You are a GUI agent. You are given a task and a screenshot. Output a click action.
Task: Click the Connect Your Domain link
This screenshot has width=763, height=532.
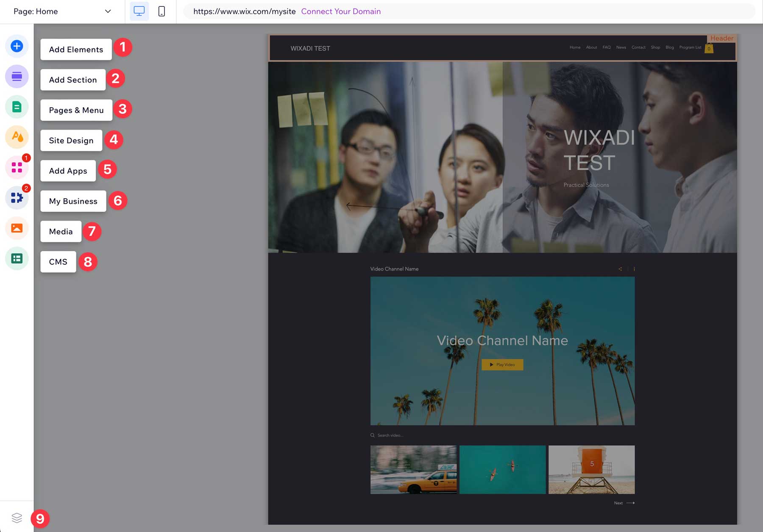point(341,11)
